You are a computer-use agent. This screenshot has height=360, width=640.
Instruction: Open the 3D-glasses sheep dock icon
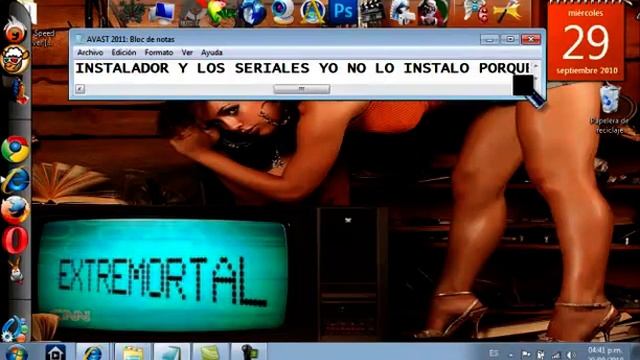(x=15, y=60)
